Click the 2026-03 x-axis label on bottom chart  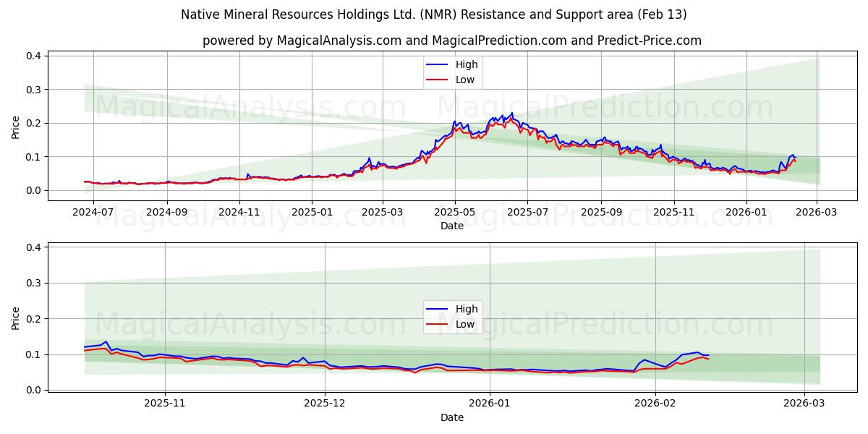coord(804,404)
